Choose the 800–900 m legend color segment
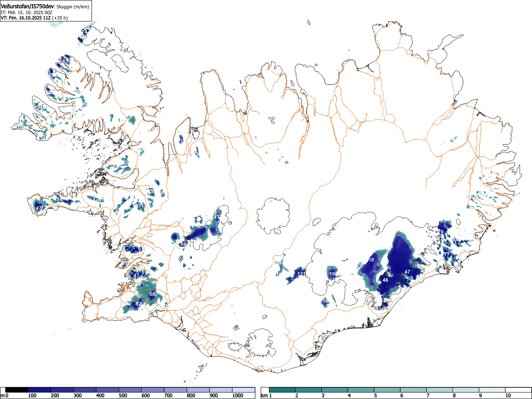532x399 pixels. [x=198, y=390]
